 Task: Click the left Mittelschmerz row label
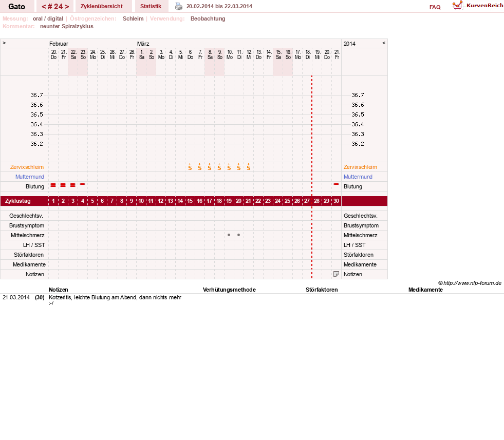click(x=27, y=236)
